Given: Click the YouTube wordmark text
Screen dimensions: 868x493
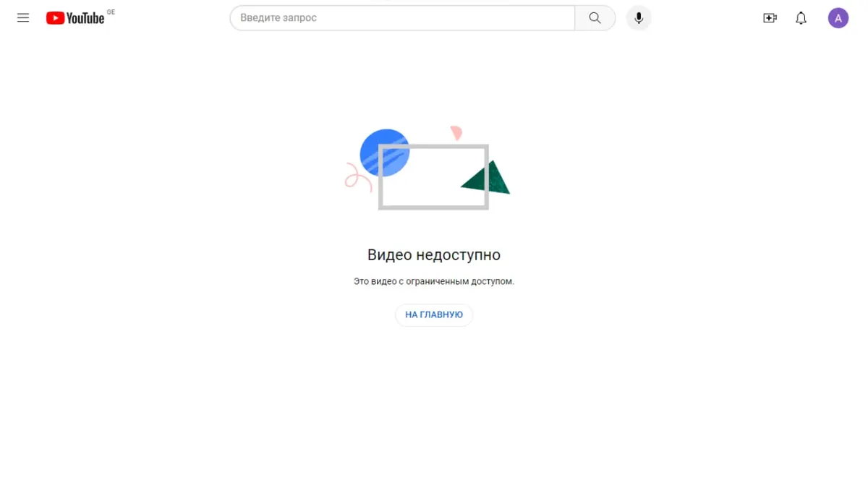Looking at the screenshot, I should pos(85,18).
